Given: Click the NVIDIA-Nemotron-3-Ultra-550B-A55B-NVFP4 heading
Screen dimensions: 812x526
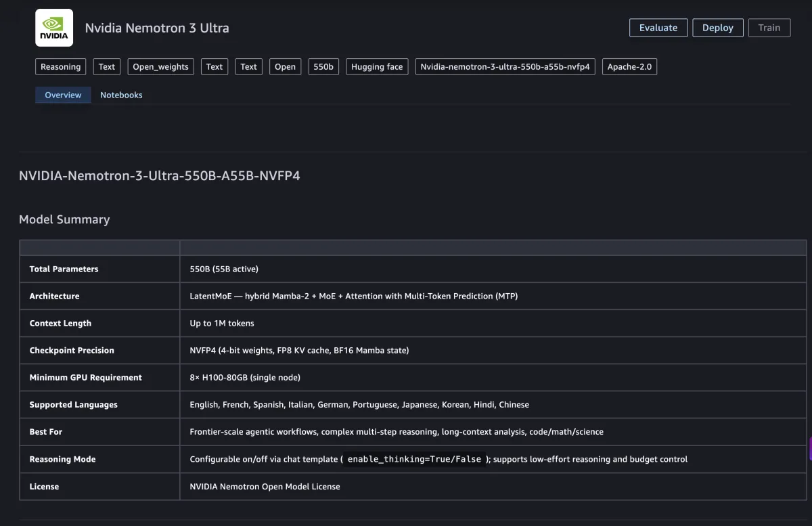Looking at the screenshot, I should tap(160, 176).
